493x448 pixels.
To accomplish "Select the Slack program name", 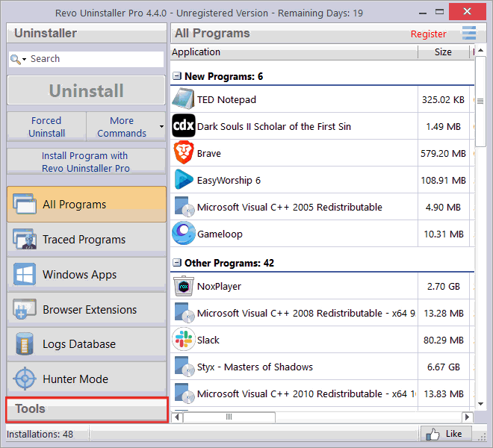I will [x=208, y=340].
